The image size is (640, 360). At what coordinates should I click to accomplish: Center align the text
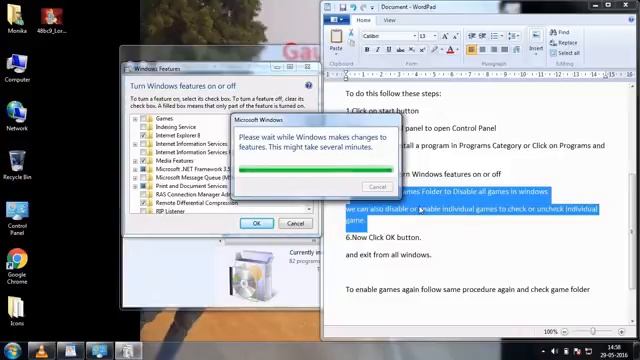pos(483,50)
